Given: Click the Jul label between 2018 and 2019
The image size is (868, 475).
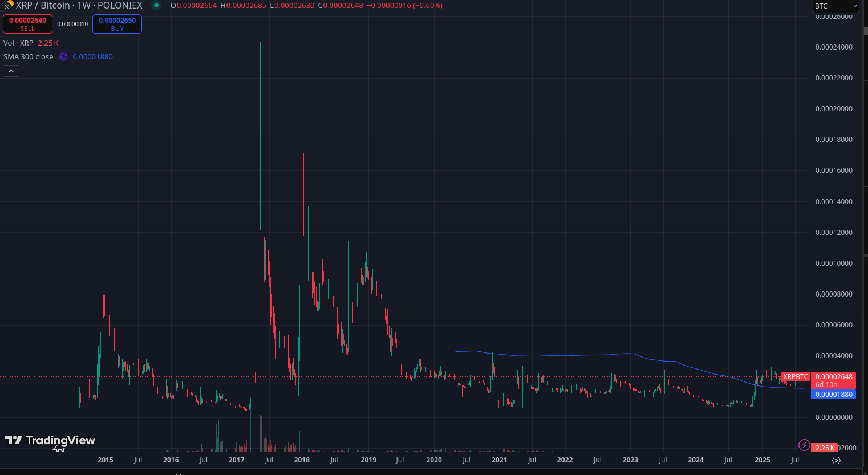Looking at the screenshot, I should click(334, 460).
